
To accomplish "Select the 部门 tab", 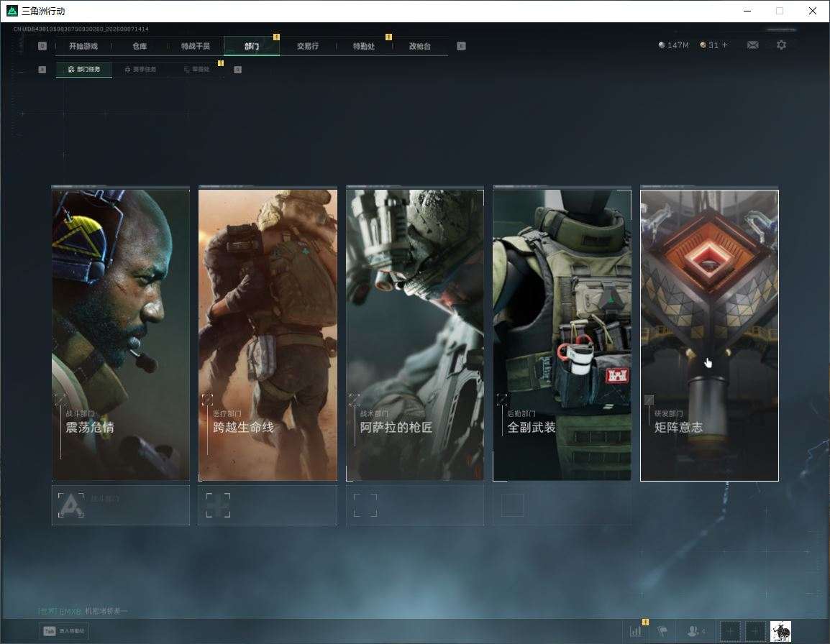I will 252,46.
